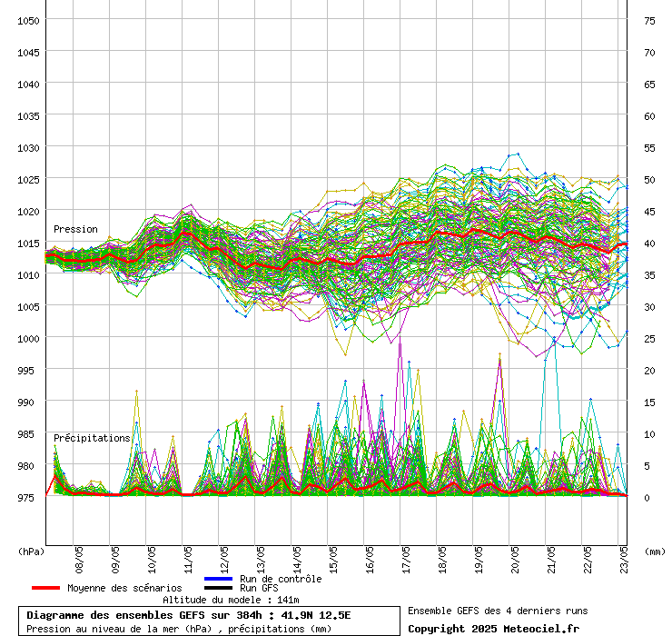
Task: Click the 15/05 date label on x-axis
Action: click(333, 560)
